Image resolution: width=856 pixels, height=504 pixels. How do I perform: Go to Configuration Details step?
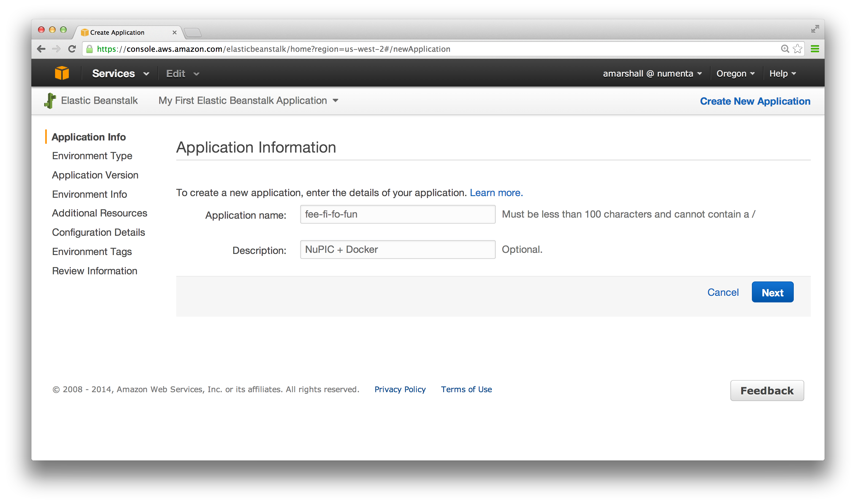tap(99, 232)
